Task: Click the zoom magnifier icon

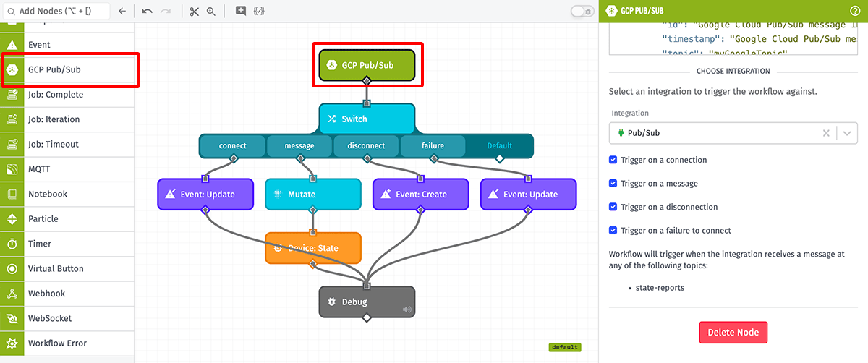Action: 211,11
